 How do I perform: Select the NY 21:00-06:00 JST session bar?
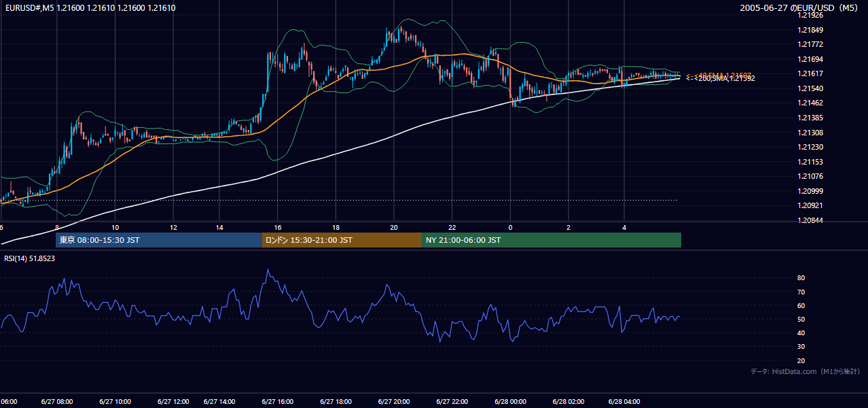551,240
